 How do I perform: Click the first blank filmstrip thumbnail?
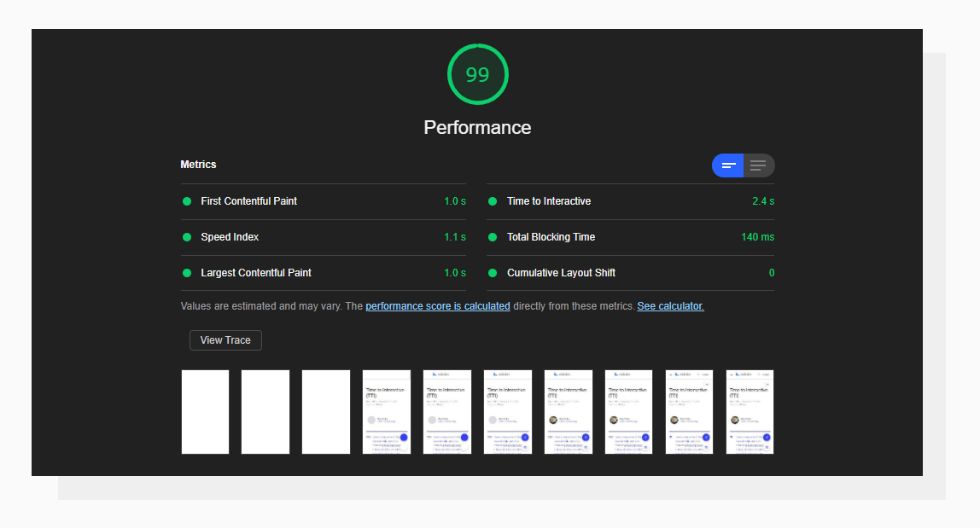(205, 411)
